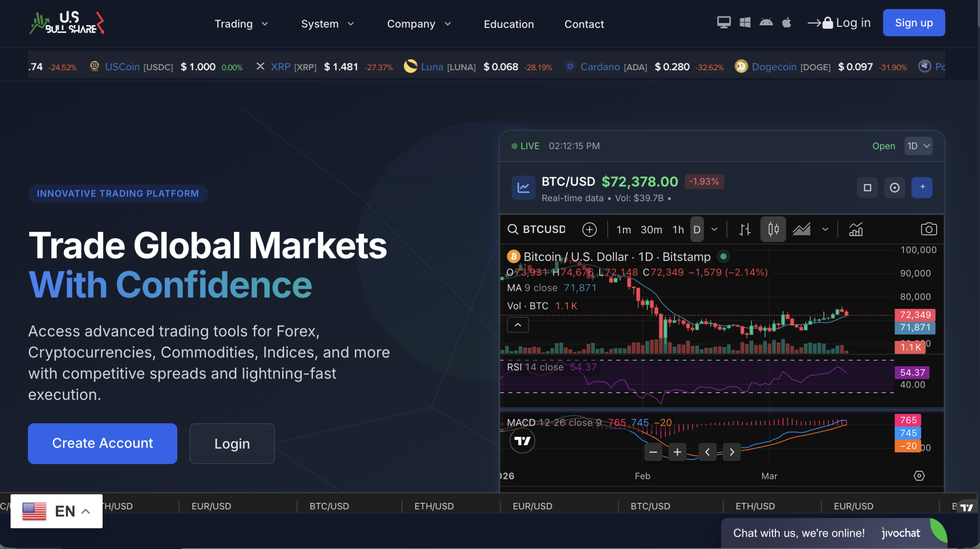980x549 pixels.
Task: Switch chart timeframe to 1h
Action: pyautogui.click(x=678, y=229)
